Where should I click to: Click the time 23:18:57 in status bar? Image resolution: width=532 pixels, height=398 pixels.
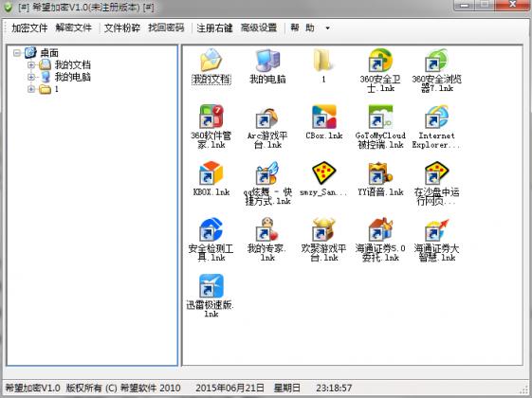tap(334, 388)
